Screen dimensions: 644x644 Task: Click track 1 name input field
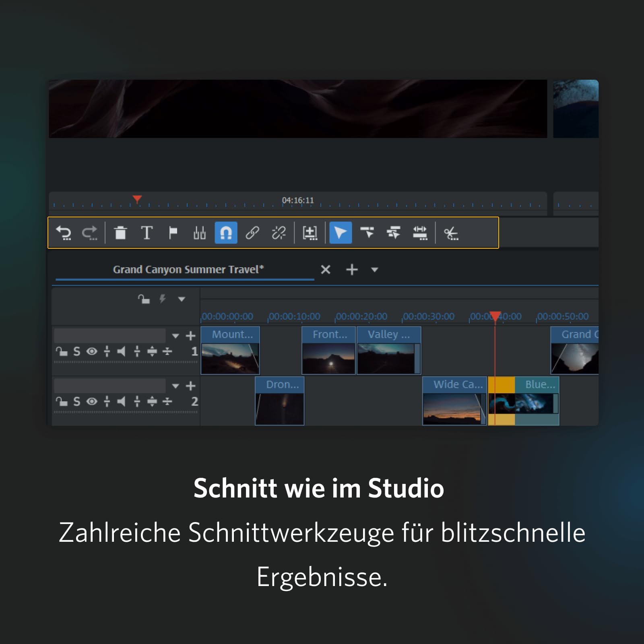point(110,335)
